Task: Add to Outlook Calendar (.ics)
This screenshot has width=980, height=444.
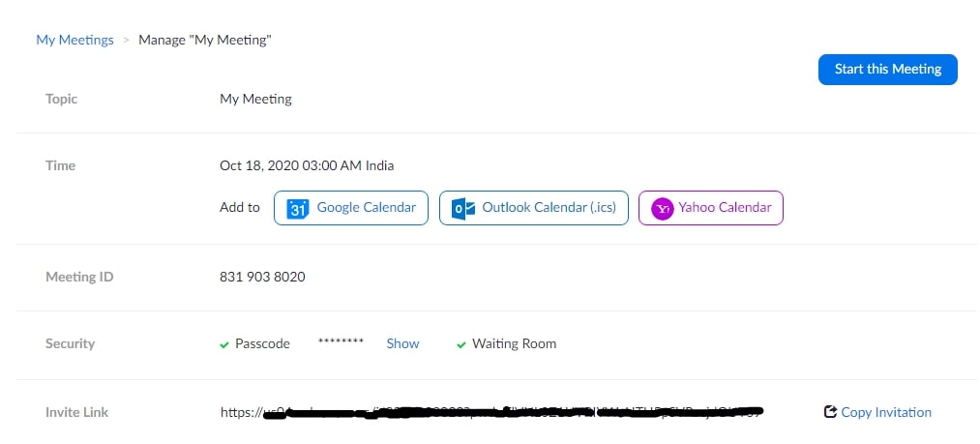Action: [x=534, y=208]
